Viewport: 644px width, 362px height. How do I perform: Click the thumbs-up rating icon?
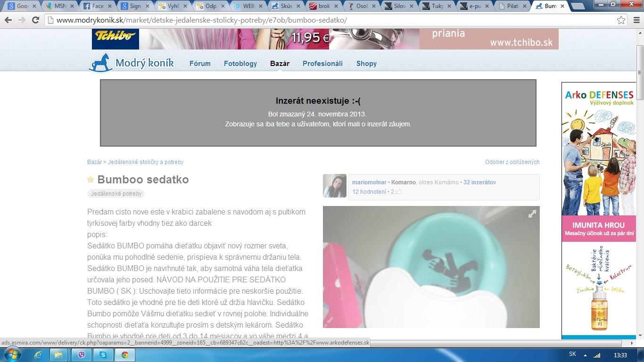point(398,192)
